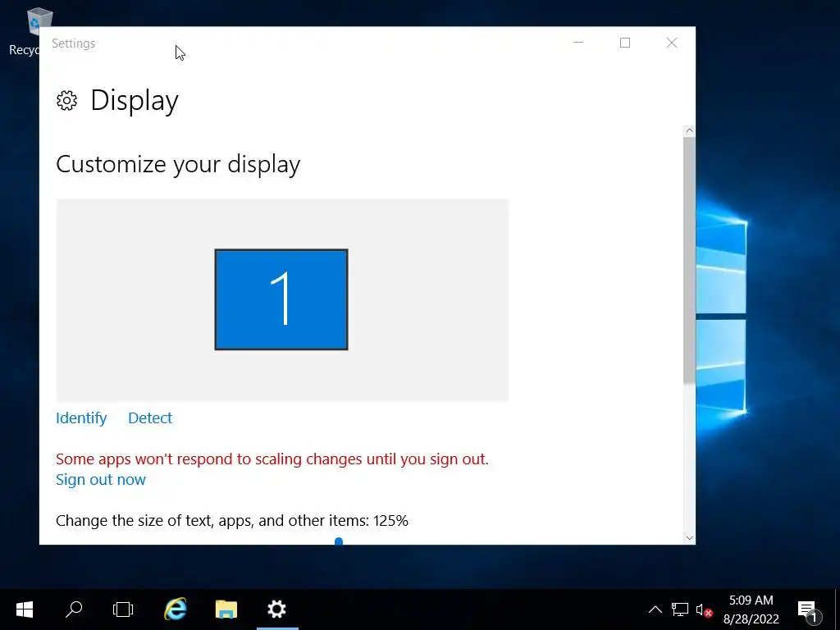
Task: Click the 'Change the size of text' label
Action: tap(232, 521)
